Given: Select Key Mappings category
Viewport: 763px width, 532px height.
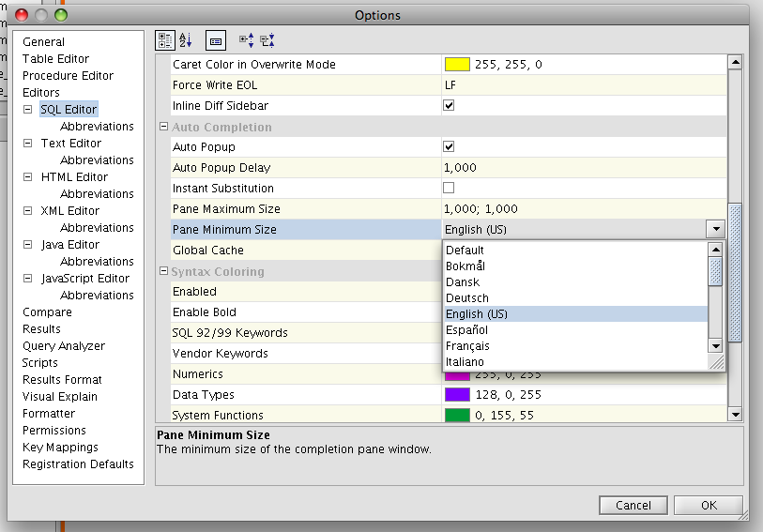Looking at the screenshot, I should pyautogui.click(x=60, y=448).
